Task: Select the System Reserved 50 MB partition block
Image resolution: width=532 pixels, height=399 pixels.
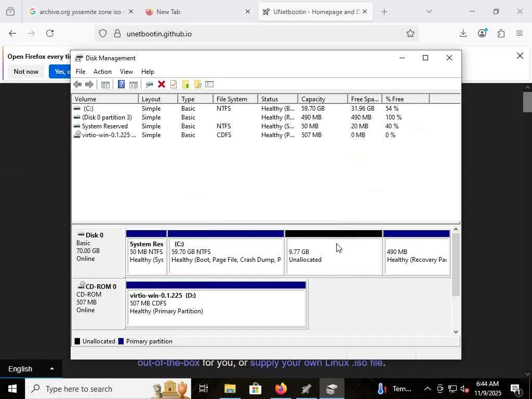Action: point(146,252)
